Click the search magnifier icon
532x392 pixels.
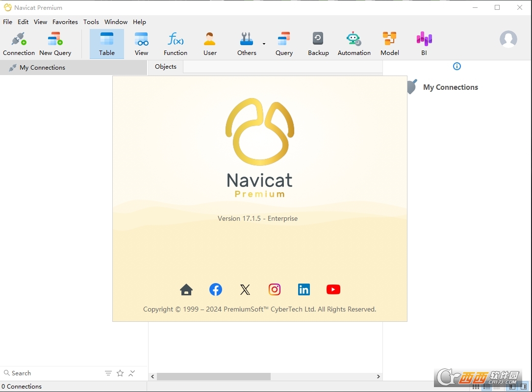(6, 373)
